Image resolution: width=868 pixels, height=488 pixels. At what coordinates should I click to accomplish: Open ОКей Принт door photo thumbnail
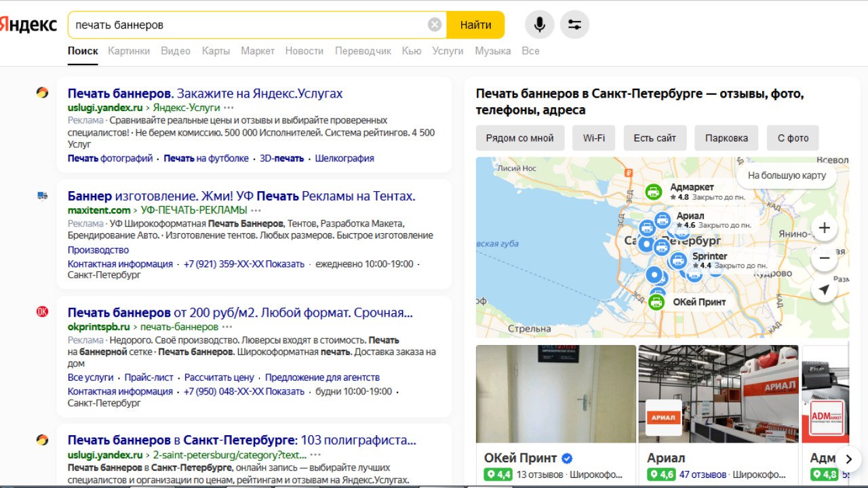556,394
